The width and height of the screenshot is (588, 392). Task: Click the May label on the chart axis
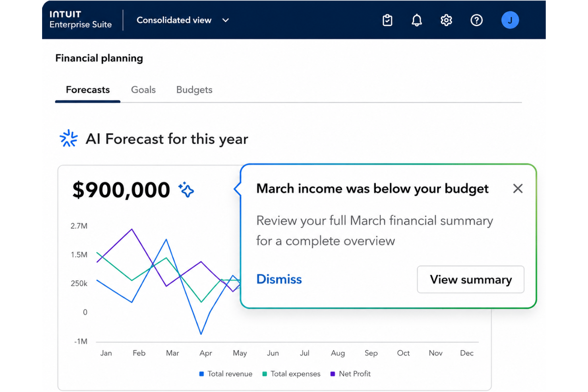pos(240,353)
